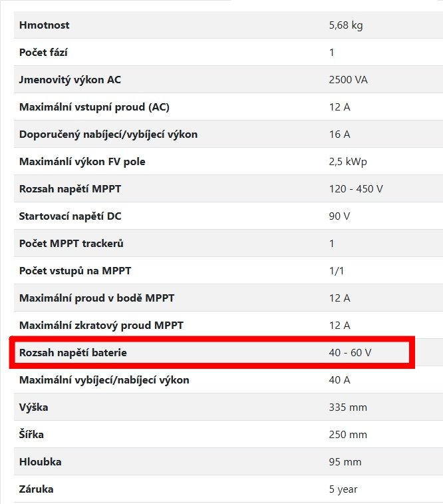Viewport: 443px width, 504px height.
Task: Click "Doporučený nabíjecí/vybíjecí výkon" label
Action: pyautogui.click(x=108, y=134)
